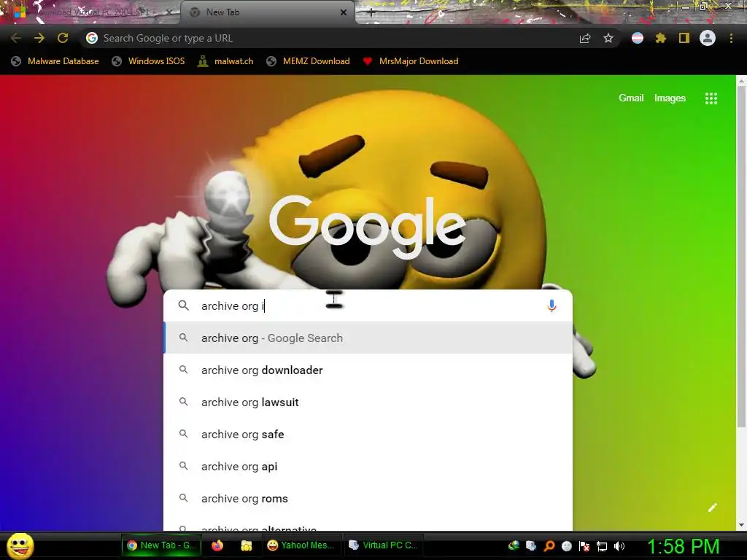Open the Windows ISOS bookmark
Viewport: 747px width, 560px height.
(149, 61)
